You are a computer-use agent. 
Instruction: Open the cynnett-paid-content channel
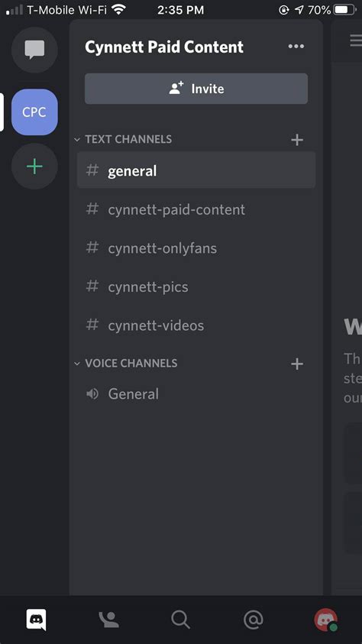pyautogui.click(x=196, y=209)
